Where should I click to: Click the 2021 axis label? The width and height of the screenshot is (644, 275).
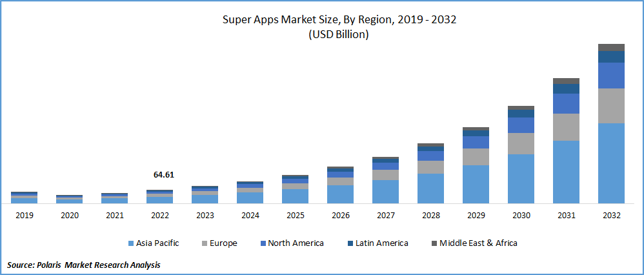[115, 216]
